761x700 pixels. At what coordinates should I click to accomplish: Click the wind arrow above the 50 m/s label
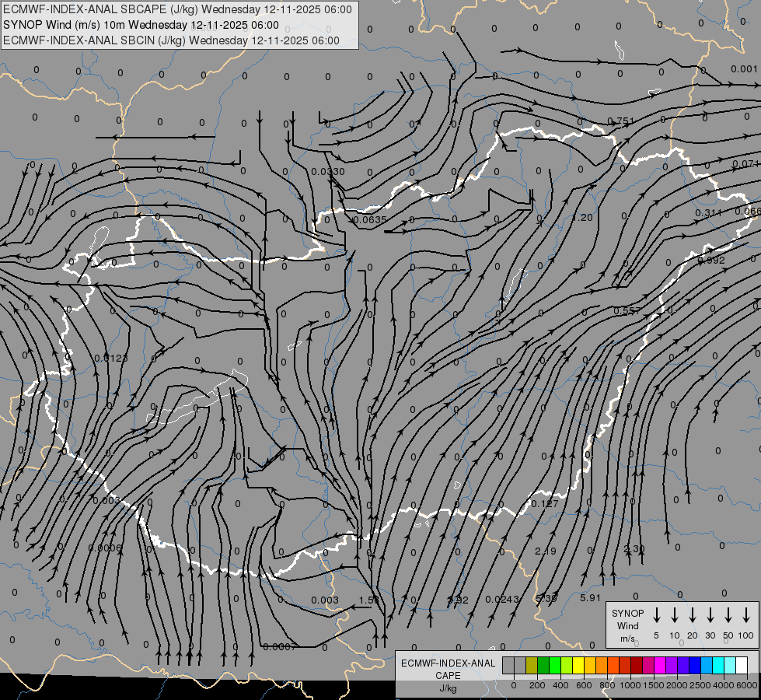pos(728,615)
